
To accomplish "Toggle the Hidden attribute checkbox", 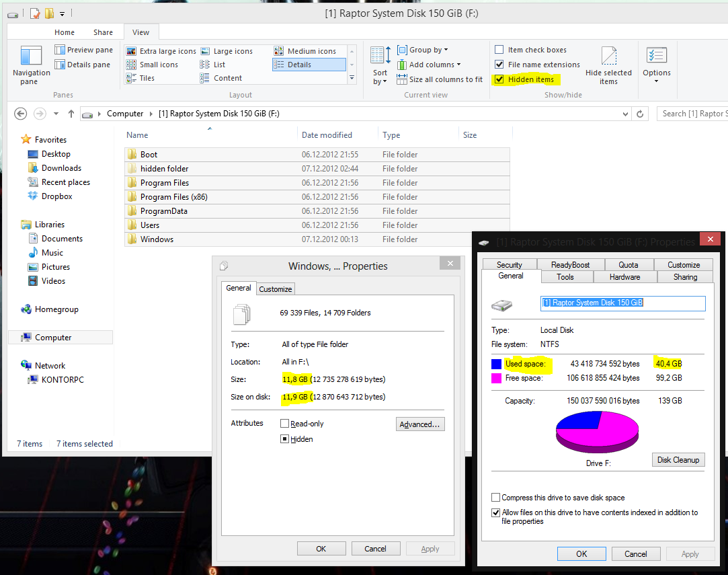I will tap(284, 439).
